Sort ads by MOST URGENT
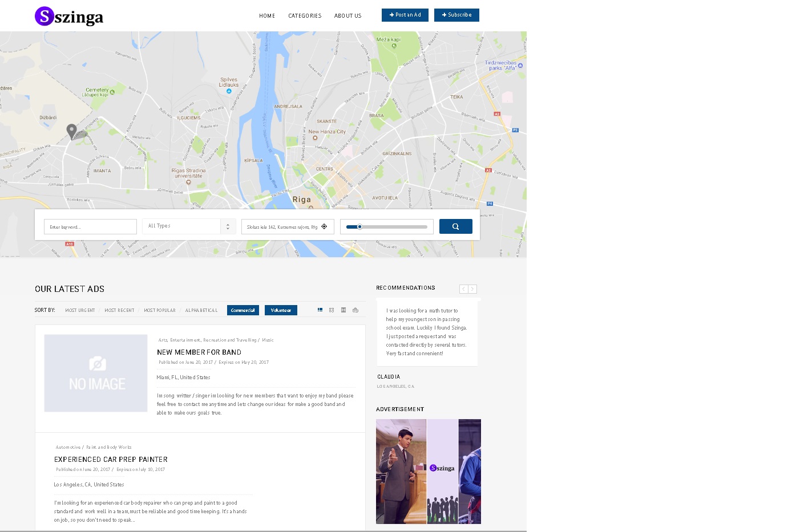The image size is (800, 532). coord(80,310)
